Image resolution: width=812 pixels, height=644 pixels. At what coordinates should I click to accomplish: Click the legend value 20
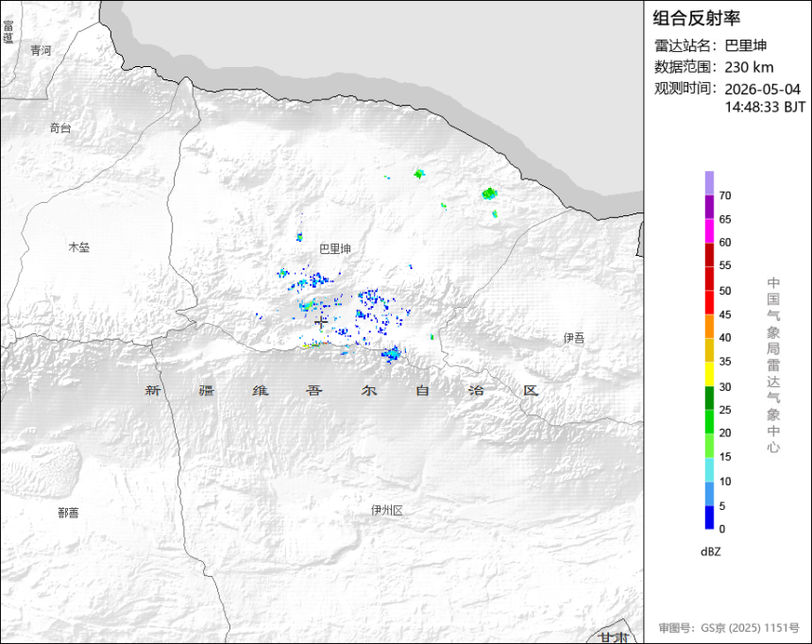pos(725,432)
